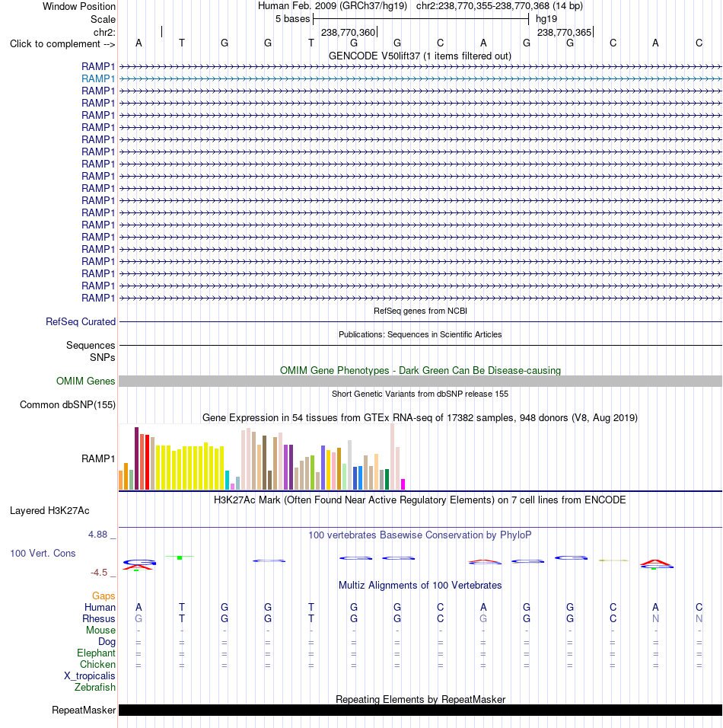Open the Layered H3K27Ac track label

click(x=49, y=511)
